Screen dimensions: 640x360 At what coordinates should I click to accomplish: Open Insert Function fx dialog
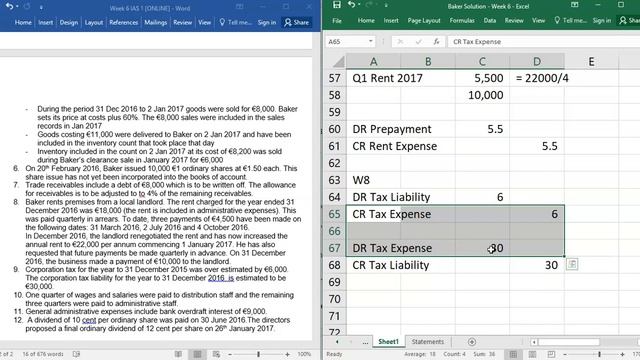coord(436,42)
